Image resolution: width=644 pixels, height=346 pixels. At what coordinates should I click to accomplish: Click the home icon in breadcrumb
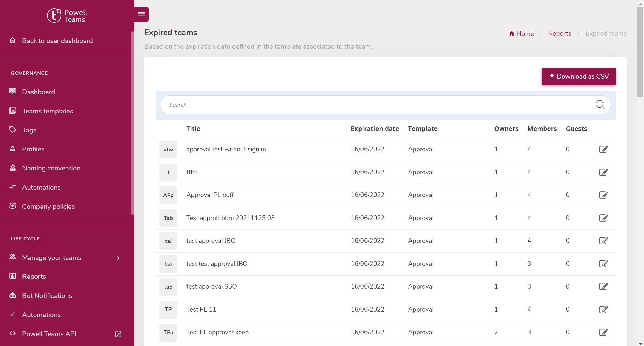(512, 33)
